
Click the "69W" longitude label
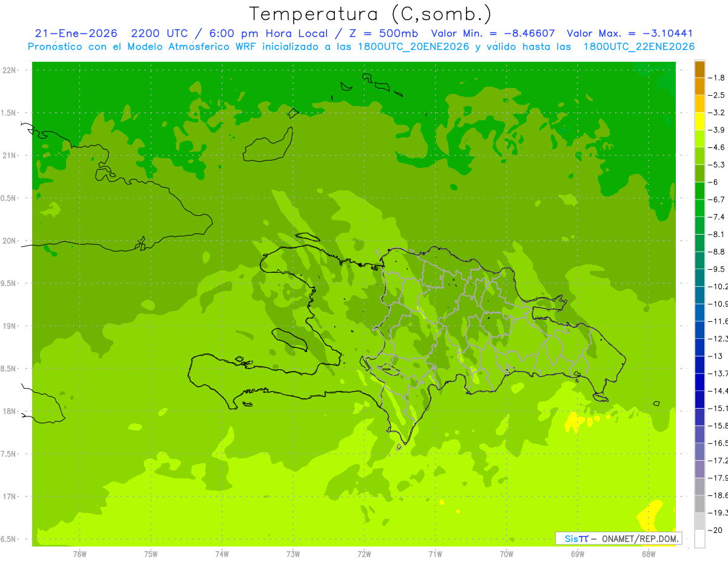[x=578, y=553]
